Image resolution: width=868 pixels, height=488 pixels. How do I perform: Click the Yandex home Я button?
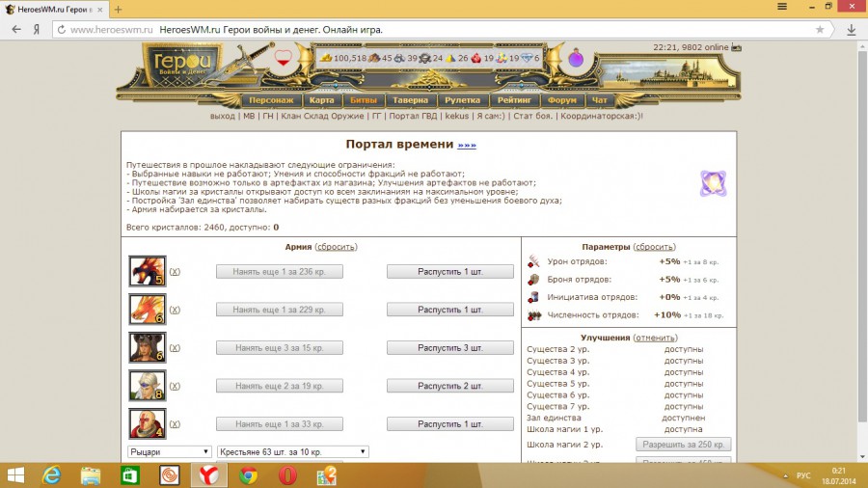click(x=37, y=30)
